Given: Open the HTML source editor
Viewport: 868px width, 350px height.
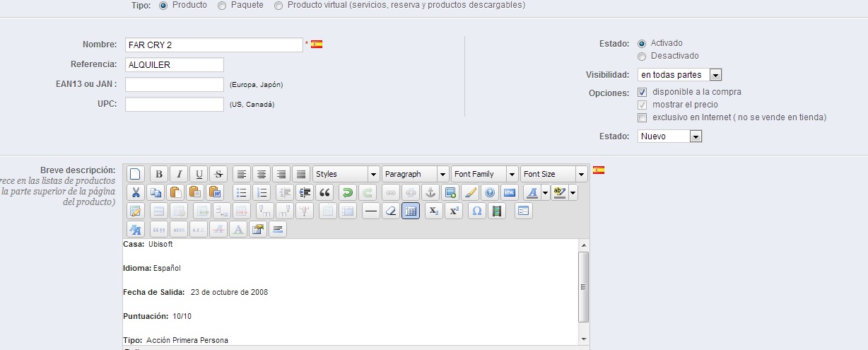Looking at the screenshot, I should pos(509,192).
